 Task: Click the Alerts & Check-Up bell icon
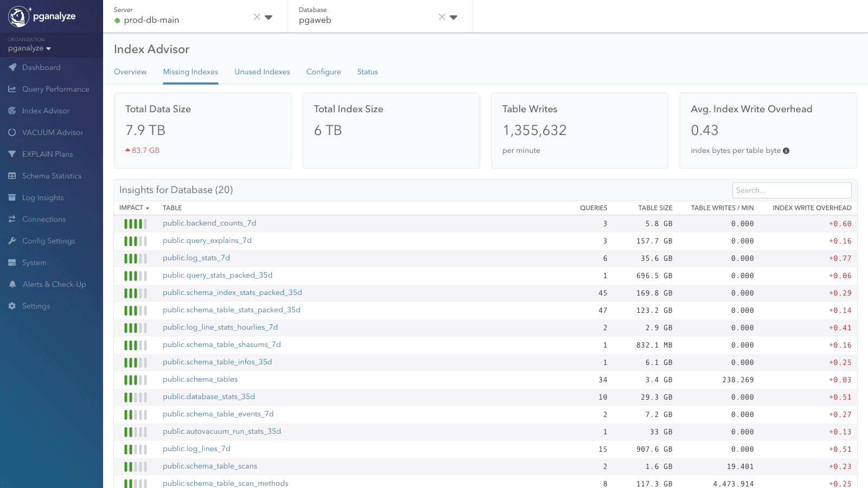[x=12, y=284]
